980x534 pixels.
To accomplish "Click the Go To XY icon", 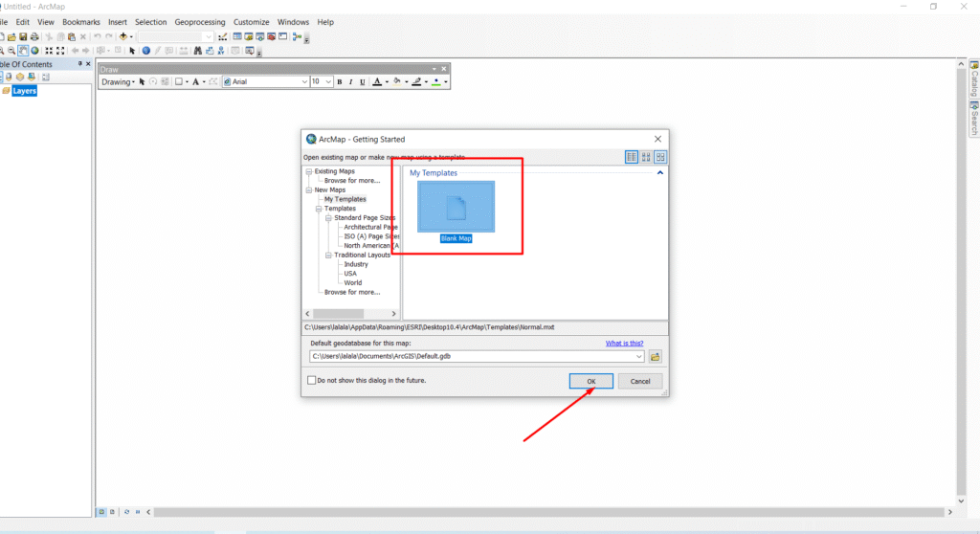I will point(221,51).
